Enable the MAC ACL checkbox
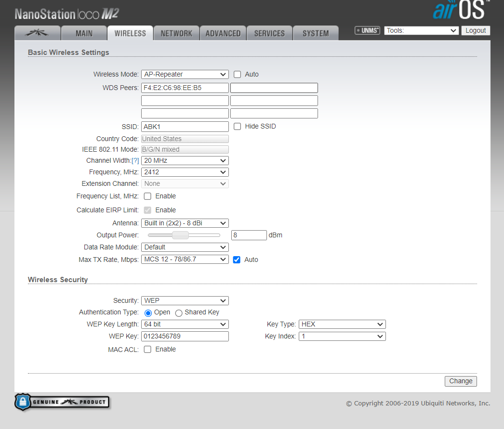Image resolution: width=504 pixels, height=429 pixels. click(147, 350)
